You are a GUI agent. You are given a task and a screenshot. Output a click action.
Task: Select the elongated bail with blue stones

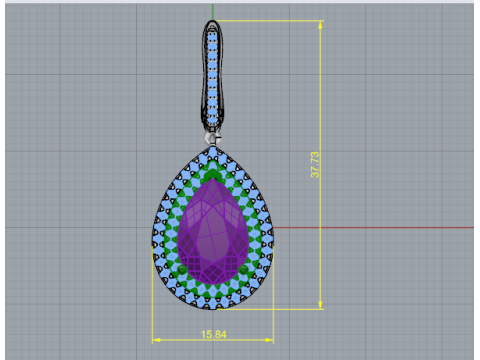click(212, 76)
